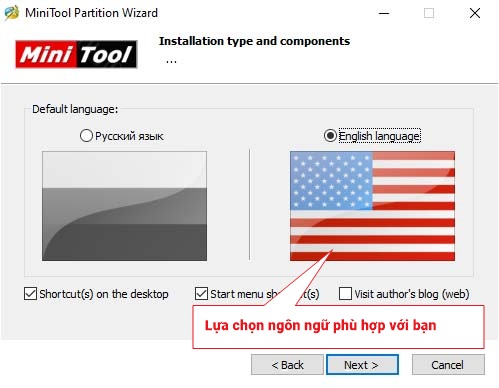Select the Русский язык radio button
The image size is (499, 388).
point(86,136)
